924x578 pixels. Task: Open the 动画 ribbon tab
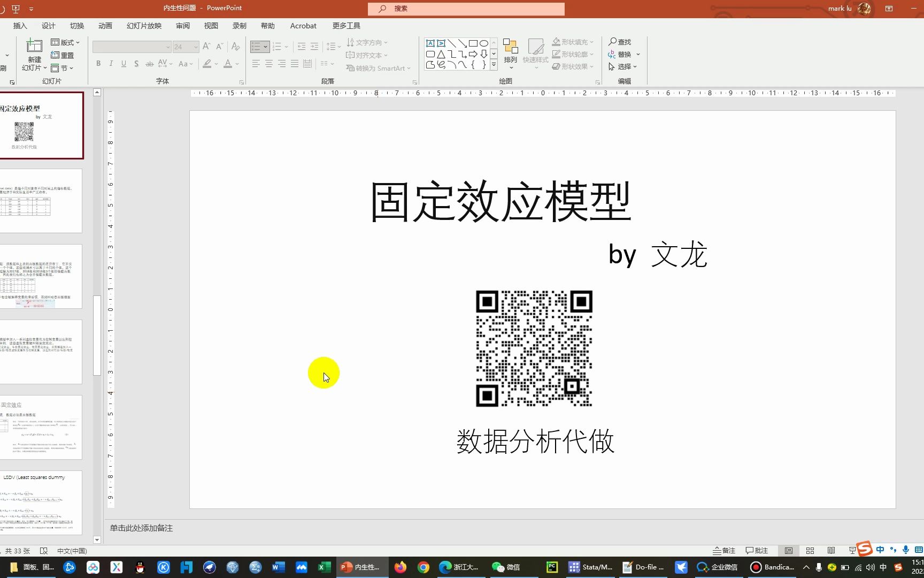tap(105, 25)
